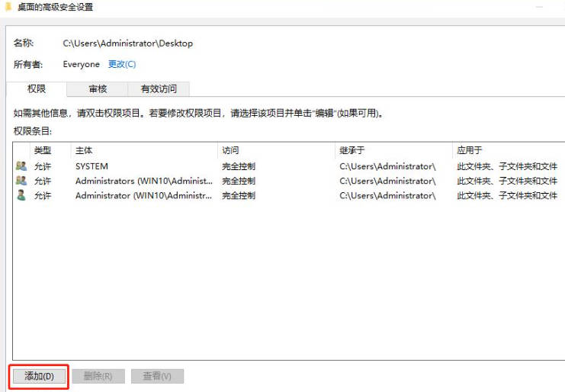Click the Everyone owner value

(x=81, y=65)
